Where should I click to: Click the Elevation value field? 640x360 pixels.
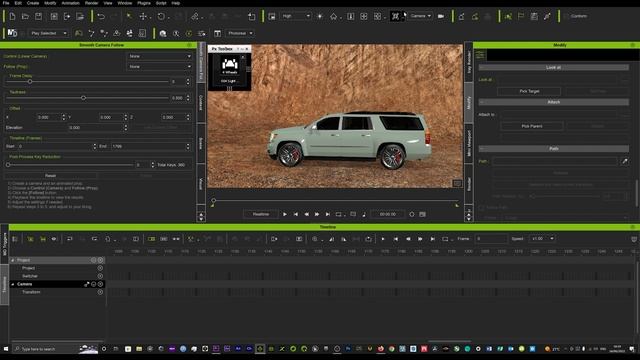(96, 128)
